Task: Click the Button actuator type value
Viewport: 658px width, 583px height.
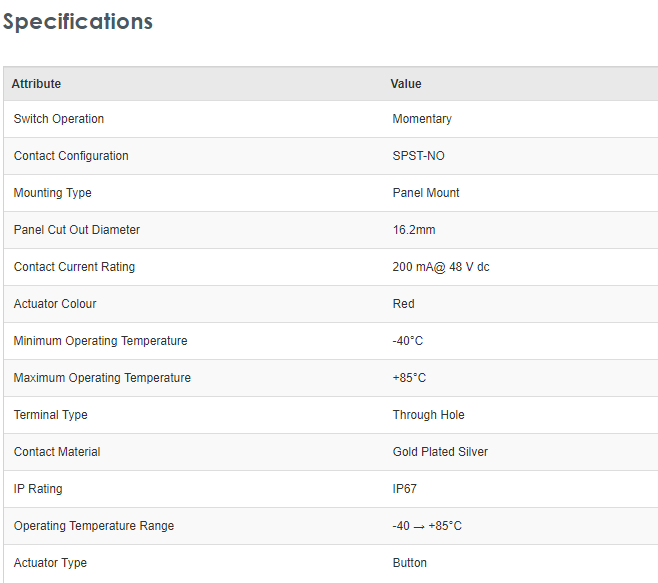Action: point(410,563)
